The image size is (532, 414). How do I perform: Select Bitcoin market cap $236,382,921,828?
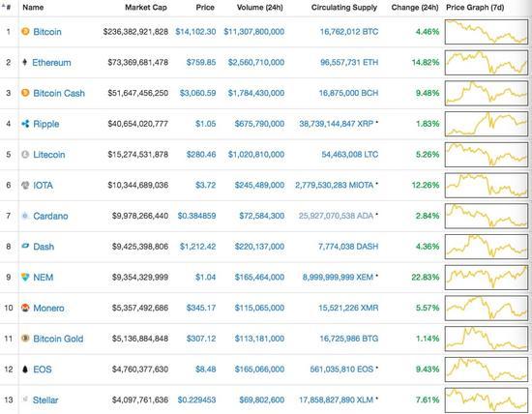[135, 32]
